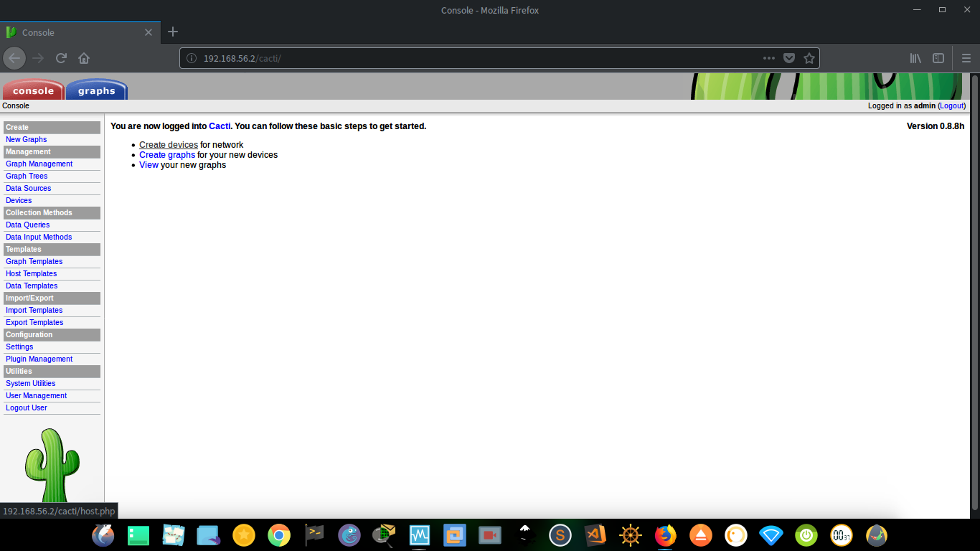Screen dimensions: 980x551
Task: Open Data Sources sidebar item
Action: pyautogui.click(x=28, y=188)
